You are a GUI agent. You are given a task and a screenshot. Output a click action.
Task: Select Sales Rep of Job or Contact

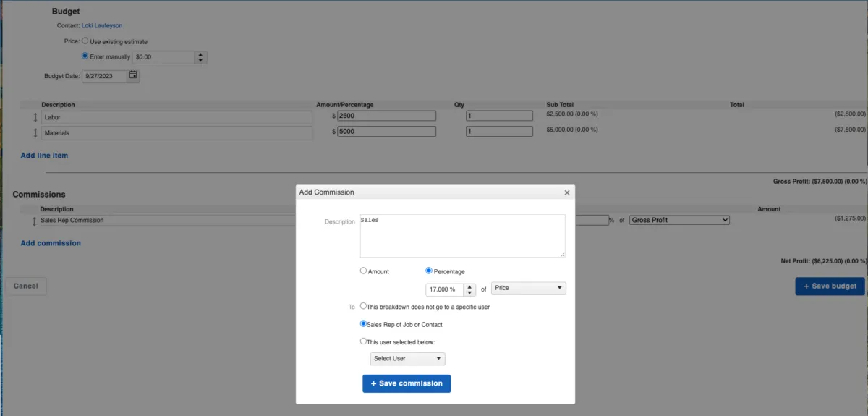point(364,324)
